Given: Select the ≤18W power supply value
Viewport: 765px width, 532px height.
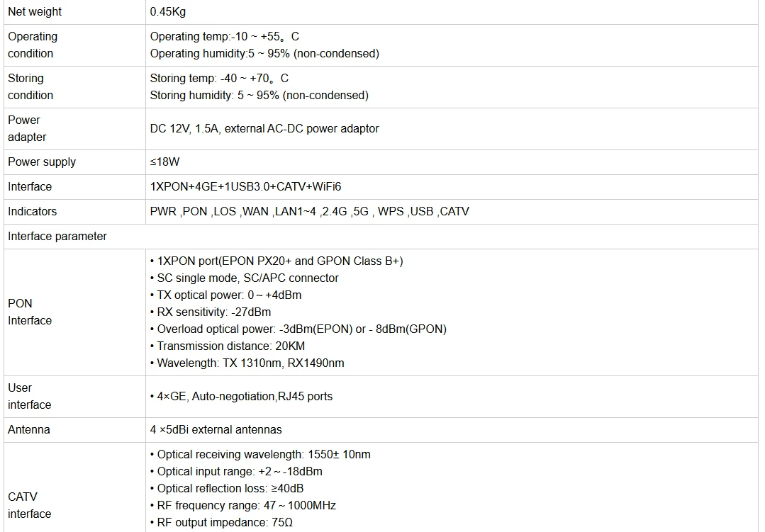Looking at the screenshot, I should pos(165,162).
